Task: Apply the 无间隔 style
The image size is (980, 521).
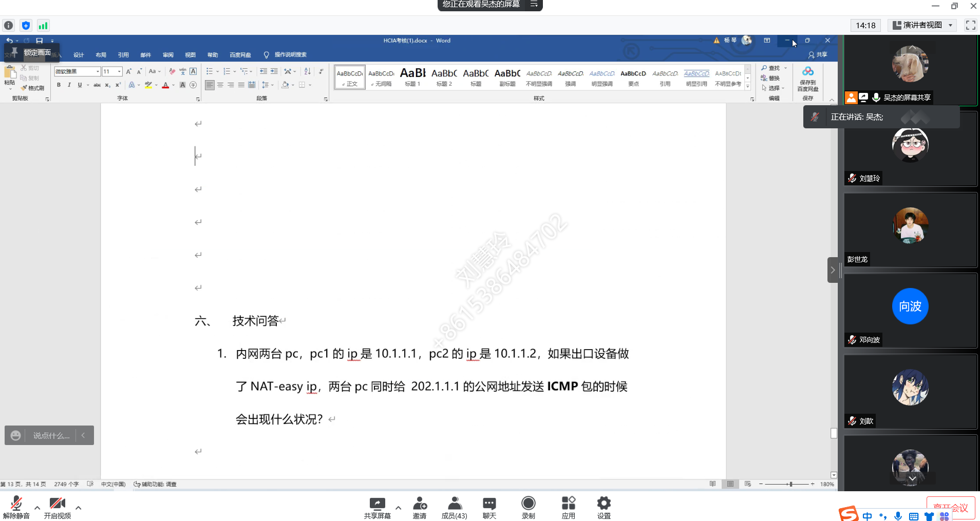Action: click(x=381, y=77)
